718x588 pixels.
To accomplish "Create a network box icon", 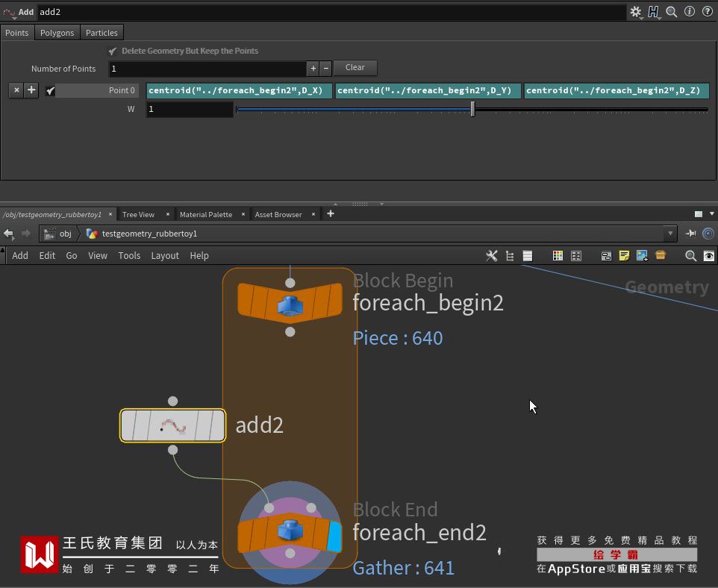I will pos(606,256).
